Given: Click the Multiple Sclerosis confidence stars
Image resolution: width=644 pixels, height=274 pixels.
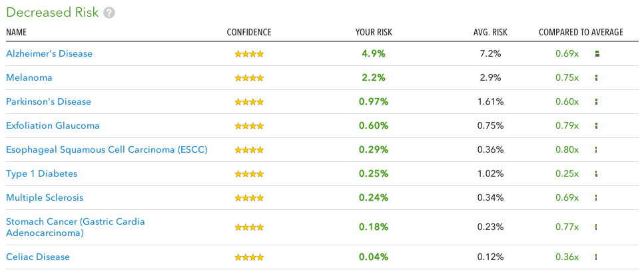Looking at the screenshot, I should (249, 198).
